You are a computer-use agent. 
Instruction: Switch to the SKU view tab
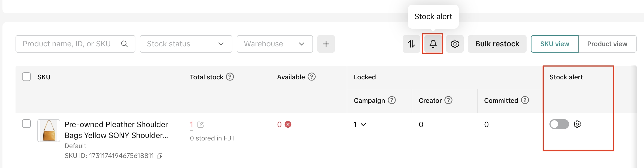coord(555,44)
